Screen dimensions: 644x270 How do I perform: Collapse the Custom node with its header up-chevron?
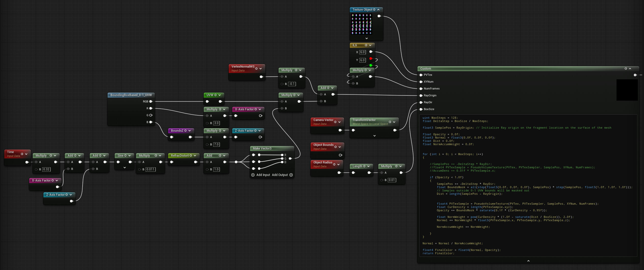tap(630, 69)
